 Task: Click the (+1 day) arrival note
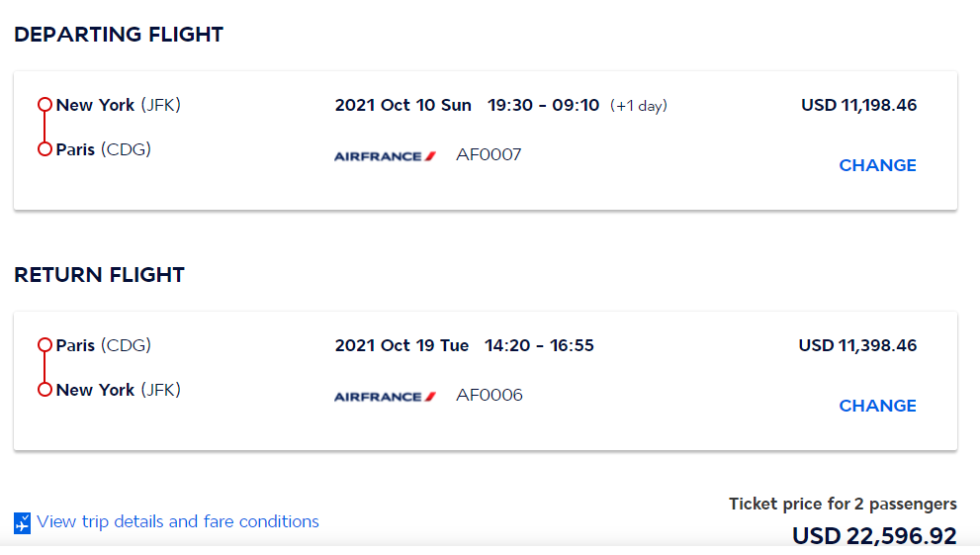(638, 106)
